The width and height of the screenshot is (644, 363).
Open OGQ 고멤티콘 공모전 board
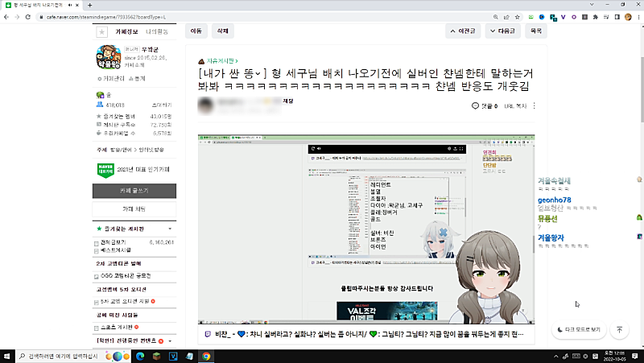click(126, 276)
